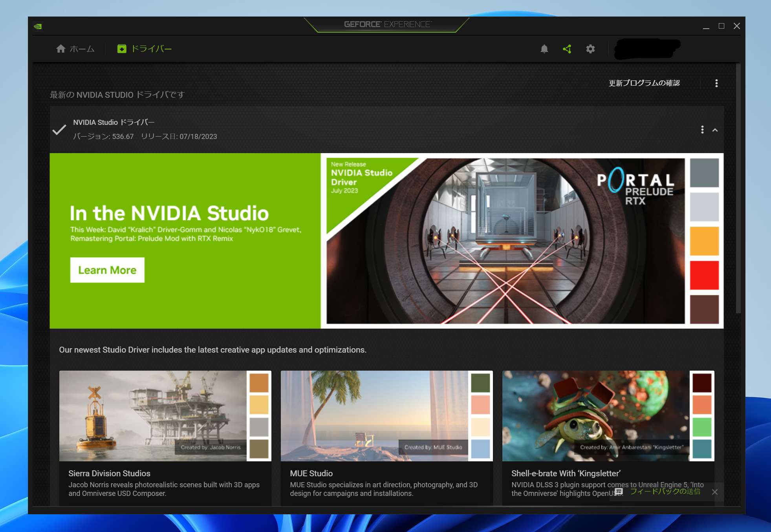Maximize the GeForce Experience window
The image size is (771, 532).
click(722, 26)
